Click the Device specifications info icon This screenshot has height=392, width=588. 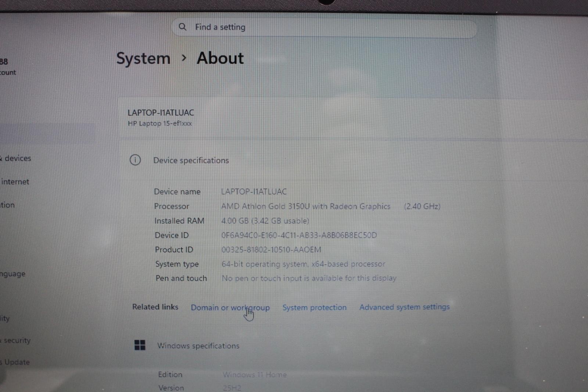[x=135, y=160]
